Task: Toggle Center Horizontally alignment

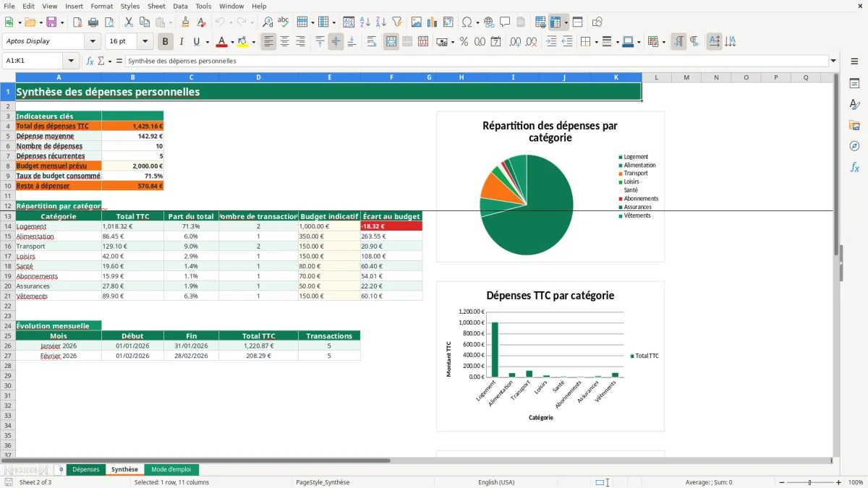Action: (x=285, y=42)
